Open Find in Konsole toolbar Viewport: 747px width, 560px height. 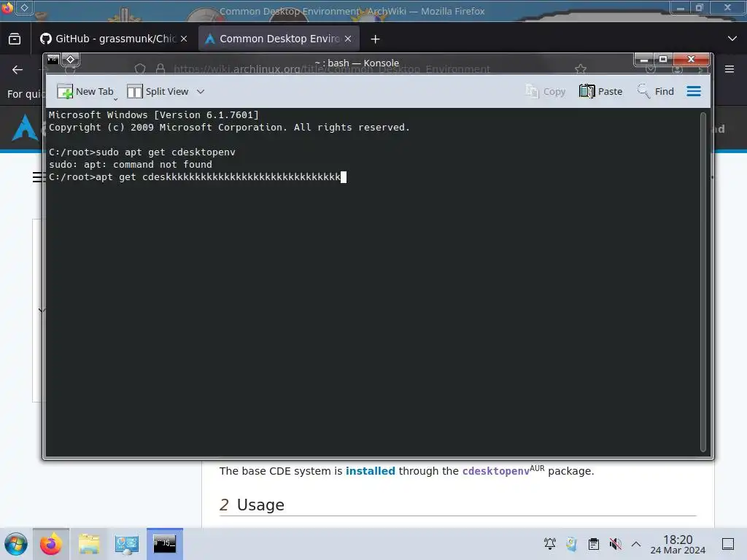click(656, 91)
